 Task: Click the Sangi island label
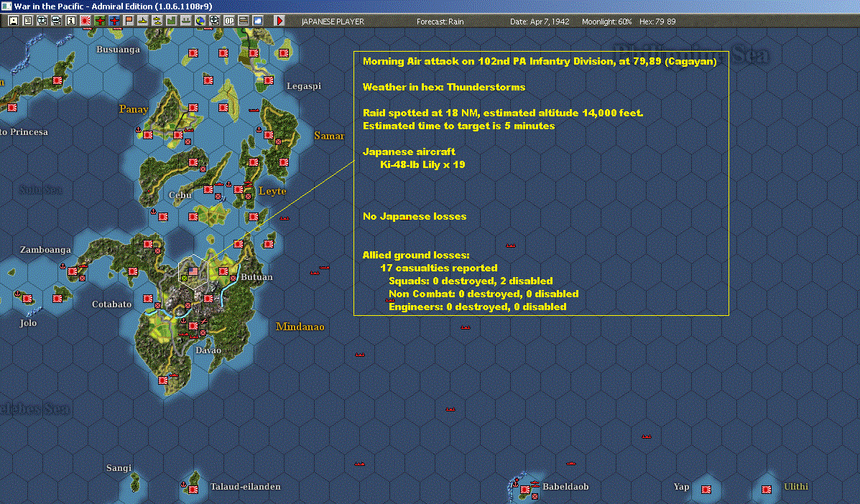pos(119,468)
